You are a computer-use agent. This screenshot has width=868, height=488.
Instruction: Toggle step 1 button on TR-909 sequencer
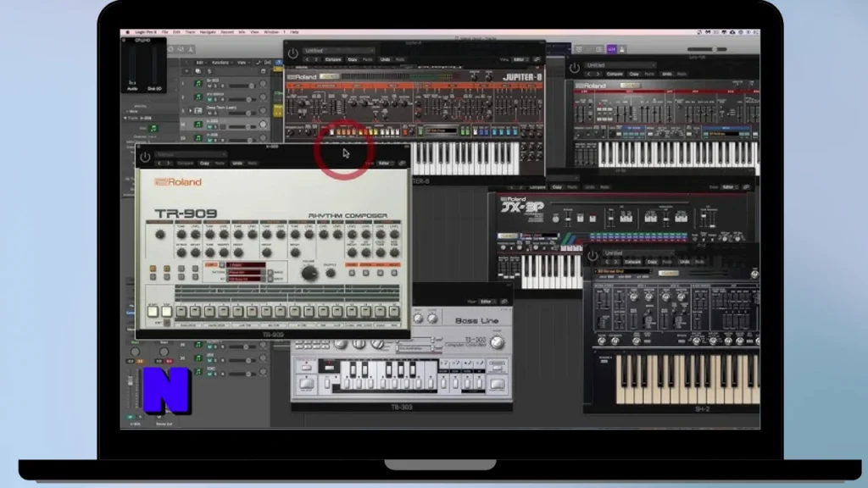pyautogui.click(x=181, y=311)
